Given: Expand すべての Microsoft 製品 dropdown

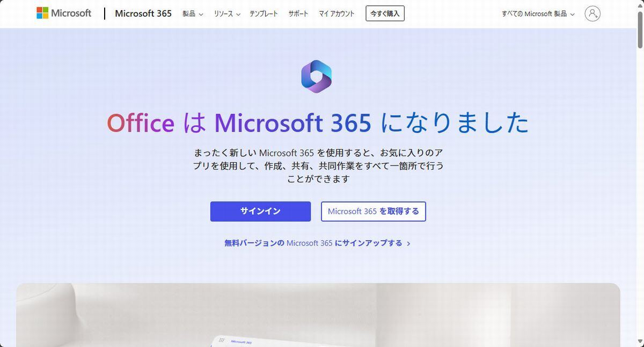Looking at the screenshot, I should point(538,14).
